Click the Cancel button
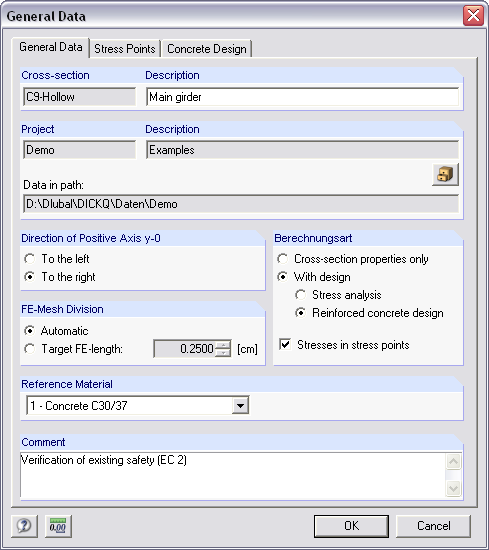Viewport: 489px width, 550px height. 433,526
